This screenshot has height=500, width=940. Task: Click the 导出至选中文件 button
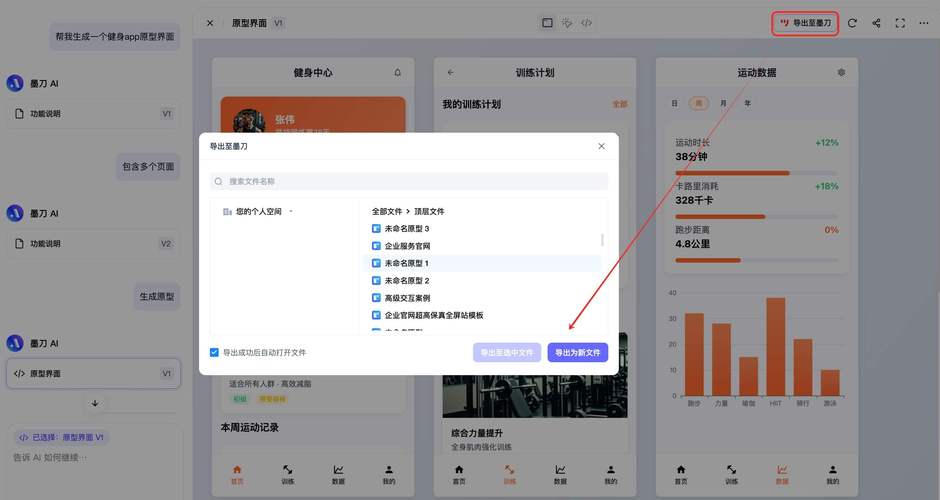507,353
